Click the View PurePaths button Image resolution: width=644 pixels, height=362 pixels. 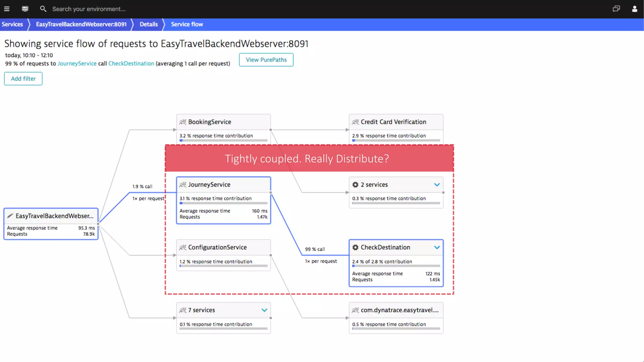click(x=266, y=60)
